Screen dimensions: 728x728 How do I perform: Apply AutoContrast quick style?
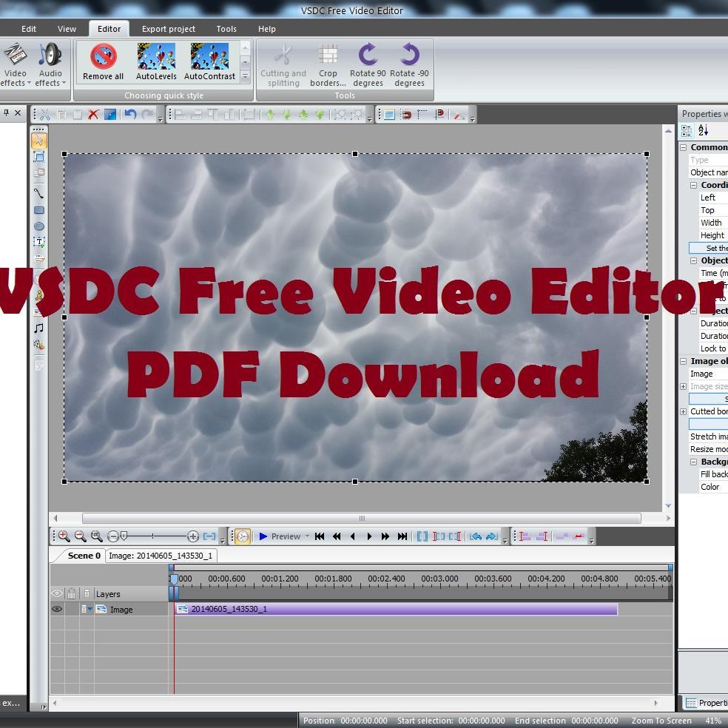(209, 62)
